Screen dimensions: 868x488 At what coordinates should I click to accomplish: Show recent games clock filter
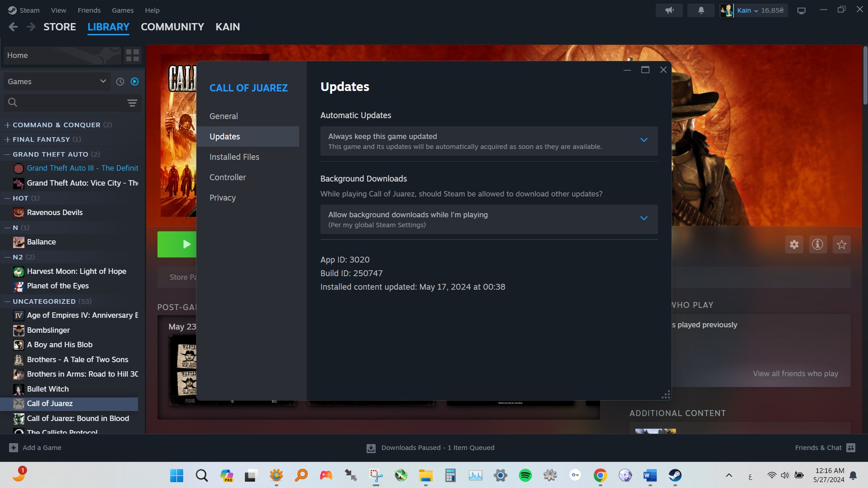[x=120, y=81]
